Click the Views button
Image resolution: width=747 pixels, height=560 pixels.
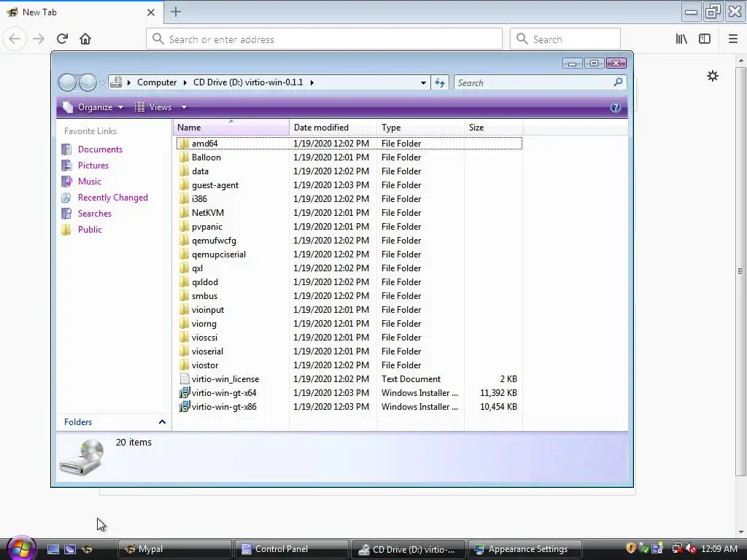tap(155, 107)
